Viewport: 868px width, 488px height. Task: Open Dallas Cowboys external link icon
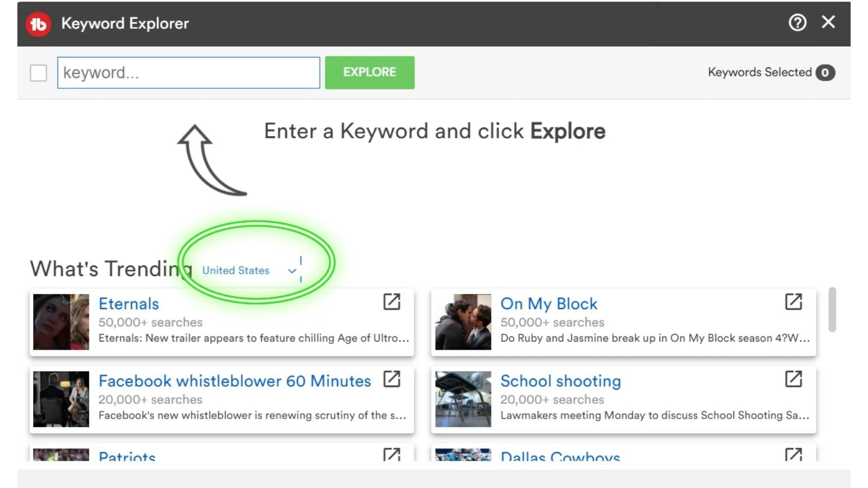[x=793, y=454]
